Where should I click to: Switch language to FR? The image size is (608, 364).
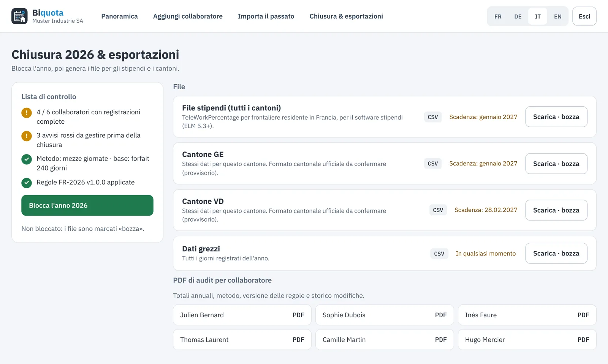pos(498,16)
